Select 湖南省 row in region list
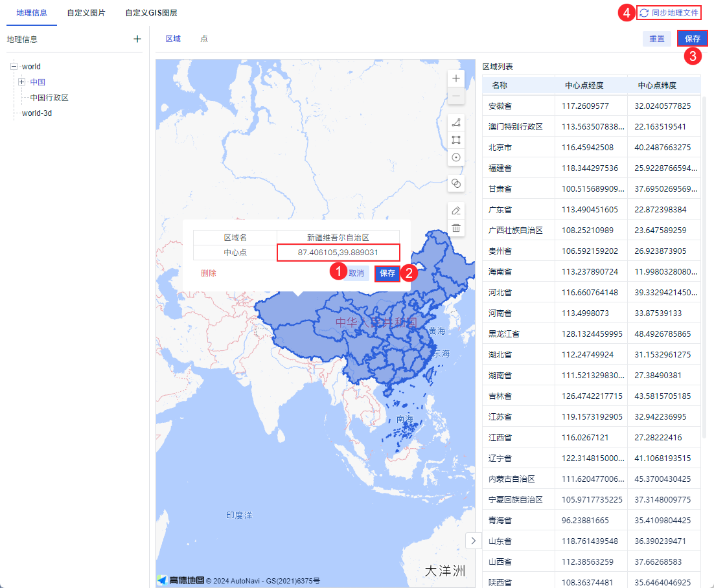This screenshot has height=588, width=714. pos(592,375)
